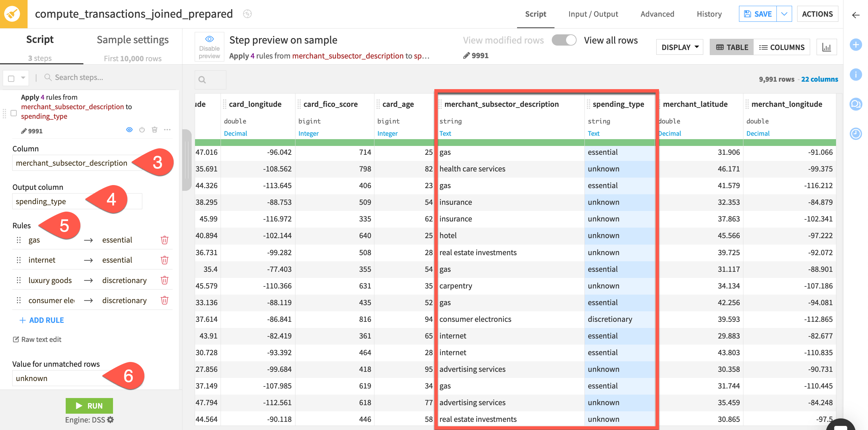Click the back arrow icon

click(856, 15)
